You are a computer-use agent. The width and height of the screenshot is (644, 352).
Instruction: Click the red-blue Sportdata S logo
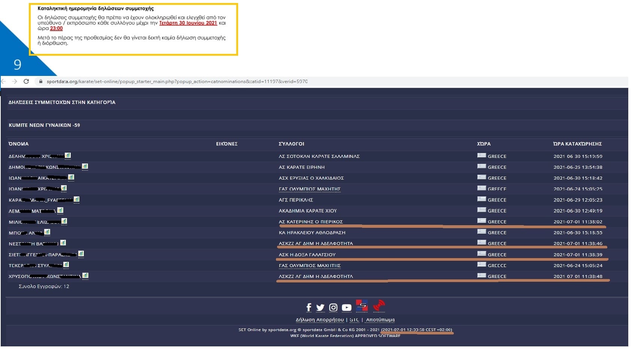(362, 306)
